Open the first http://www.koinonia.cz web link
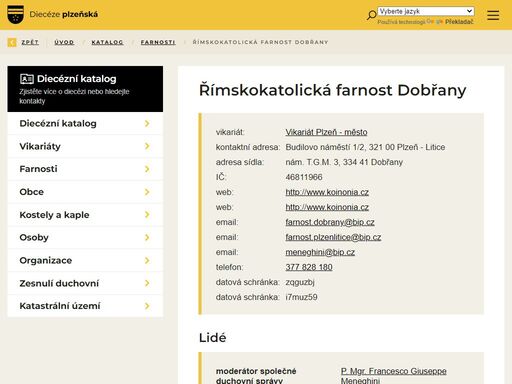 coord(327,192)
